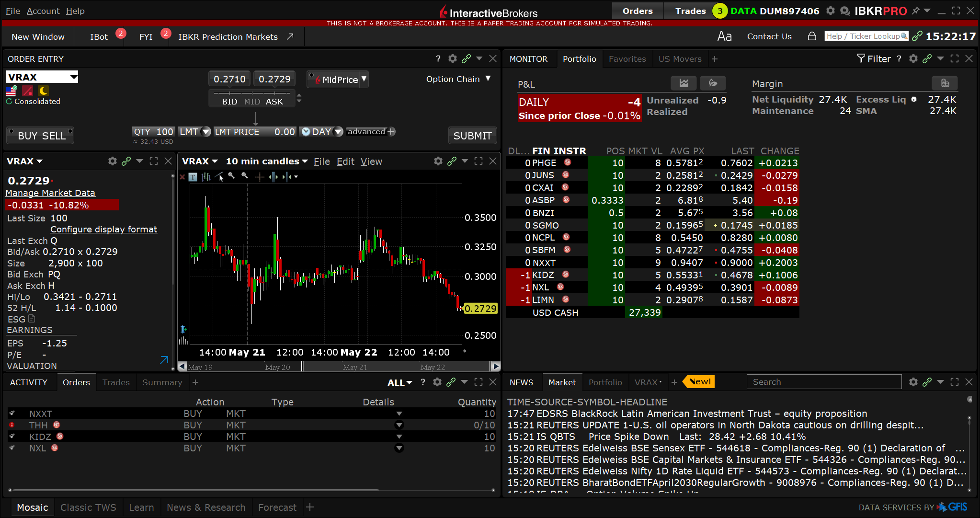Click the chart time range slider bar
980x518 pixels.
pyautogui.click(x=339, y=367)
